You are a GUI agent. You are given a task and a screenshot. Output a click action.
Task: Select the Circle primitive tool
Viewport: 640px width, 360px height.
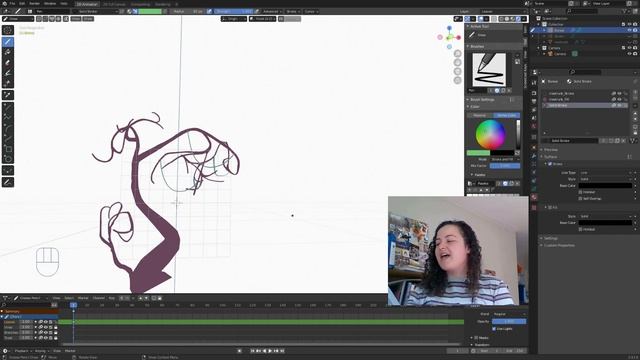8,159
